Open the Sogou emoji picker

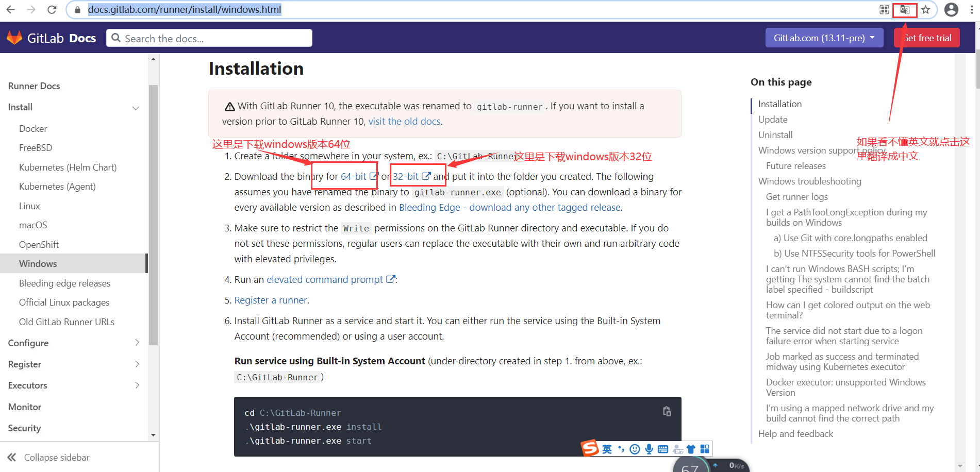pos(635,448)
